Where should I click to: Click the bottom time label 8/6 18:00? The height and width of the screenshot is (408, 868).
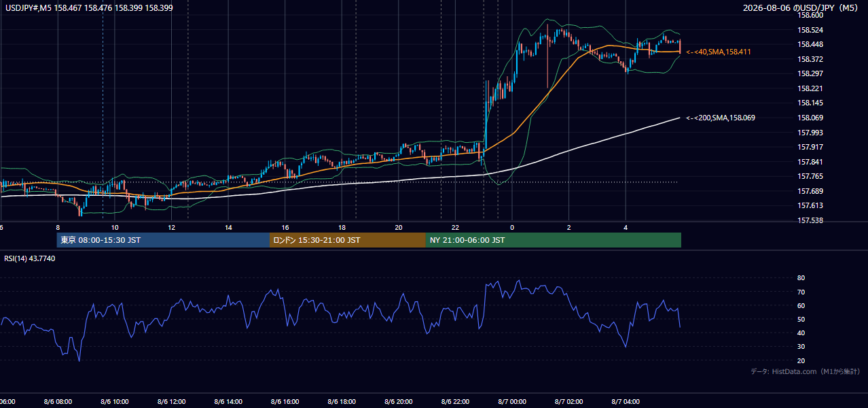click(342, 402)
